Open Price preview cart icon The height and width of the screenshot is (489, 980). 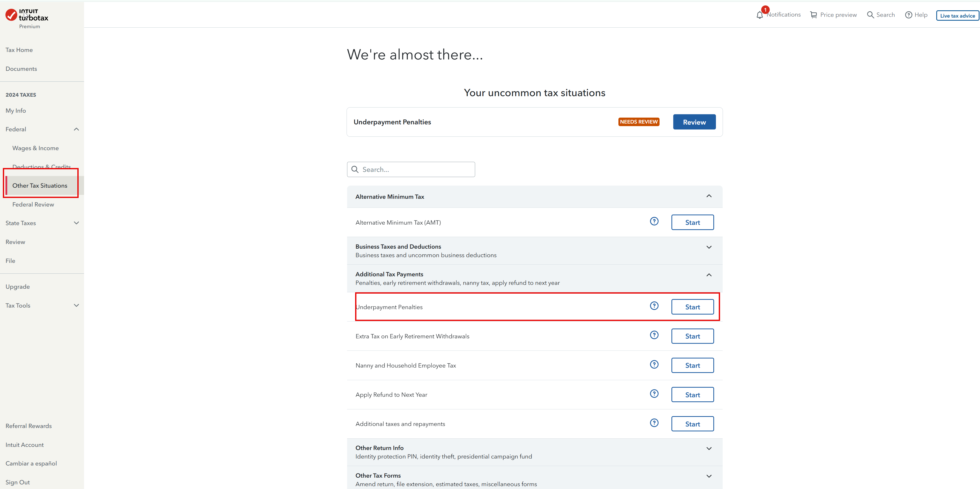tap(813, 15)
